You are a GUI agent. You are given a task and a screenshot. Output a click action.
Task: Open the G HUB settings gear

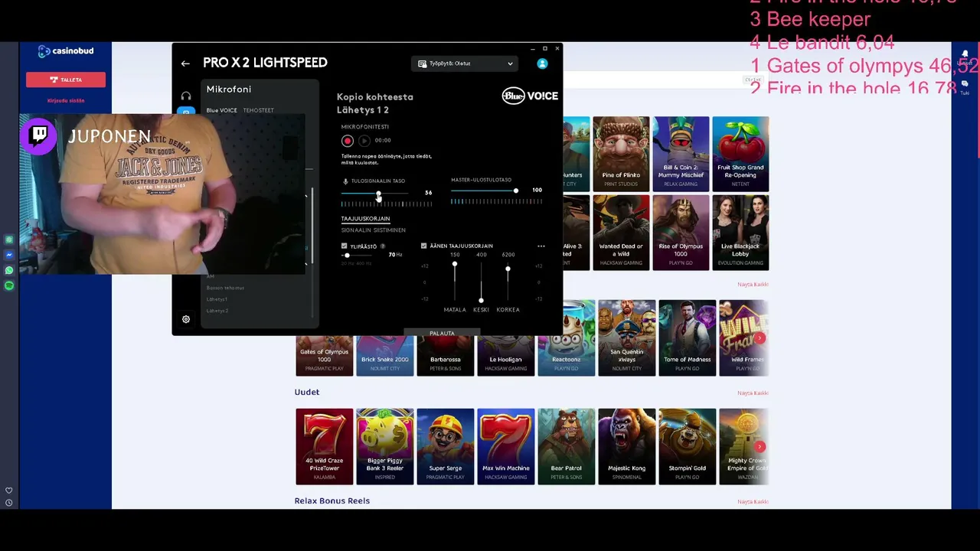pyautogui.click(x=185, y=319)
